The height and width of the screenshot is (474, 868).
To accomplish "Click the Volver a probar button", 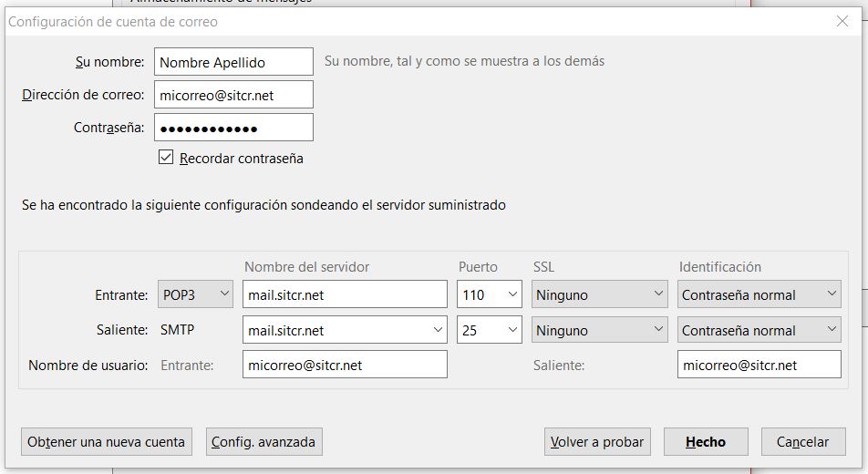I will pos(597,442).
